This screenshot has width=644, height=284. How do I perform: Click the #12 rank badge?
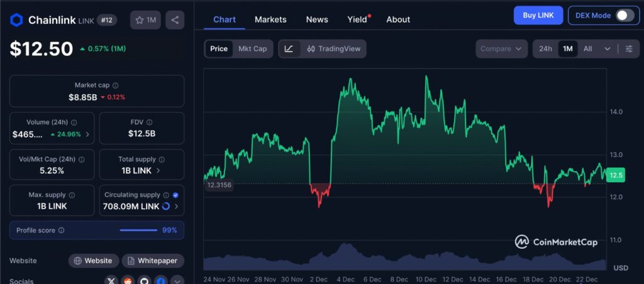[x=107, y=19]
